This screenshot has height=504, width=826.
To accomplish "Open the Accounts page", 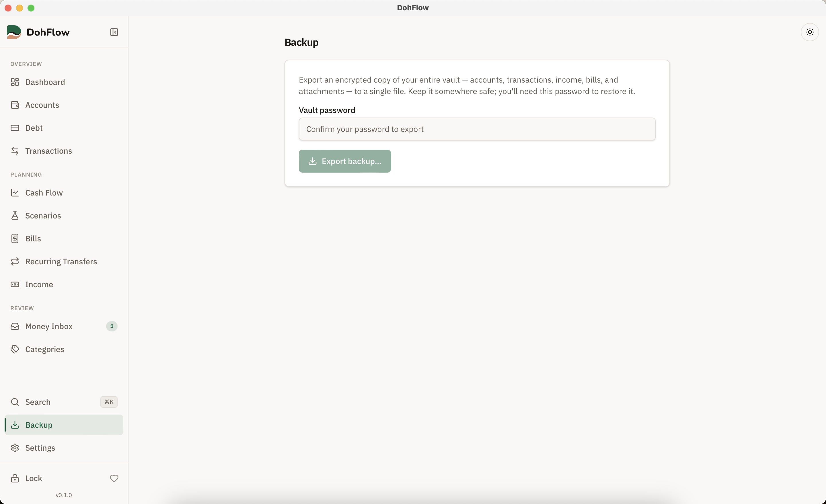I will coord(64,105).
